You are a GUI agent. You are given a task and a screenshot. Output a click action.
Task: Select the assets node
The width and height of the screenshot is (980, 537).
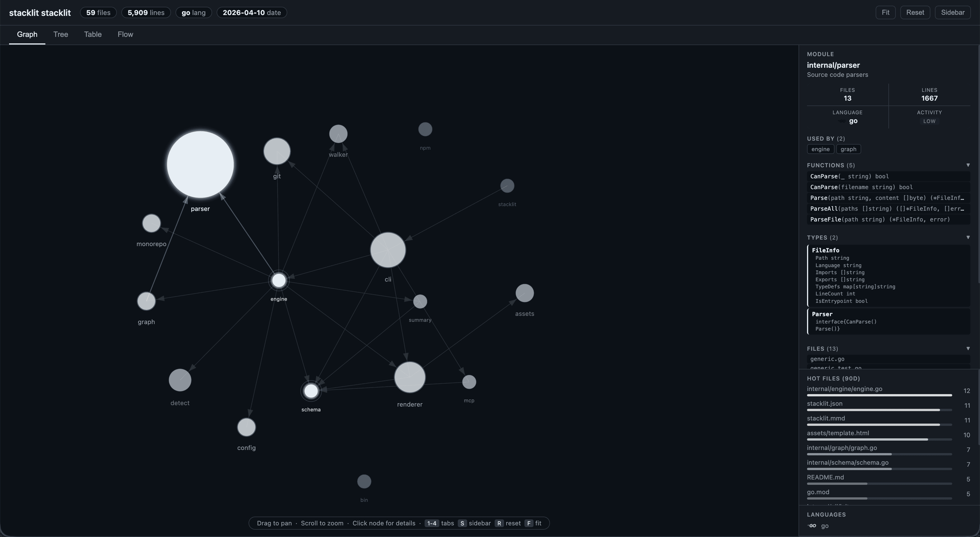point(525,293)
